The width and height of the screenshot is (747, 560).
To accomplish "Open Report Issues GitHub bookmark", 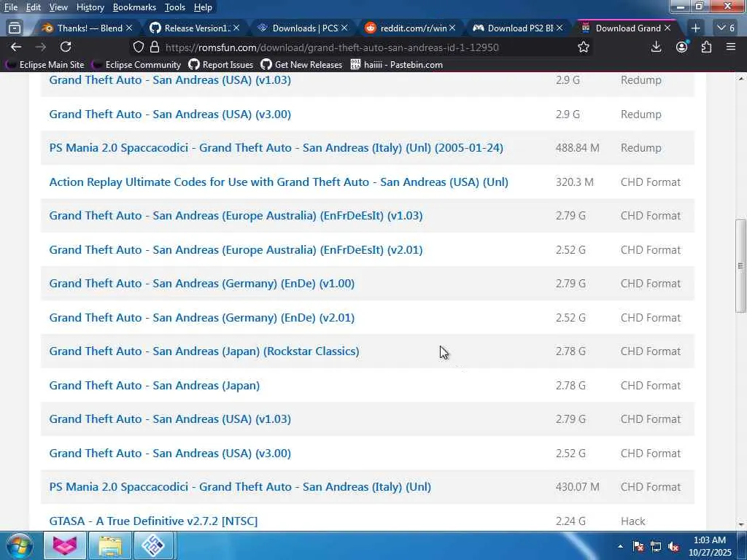I will [x=221, y=65].
